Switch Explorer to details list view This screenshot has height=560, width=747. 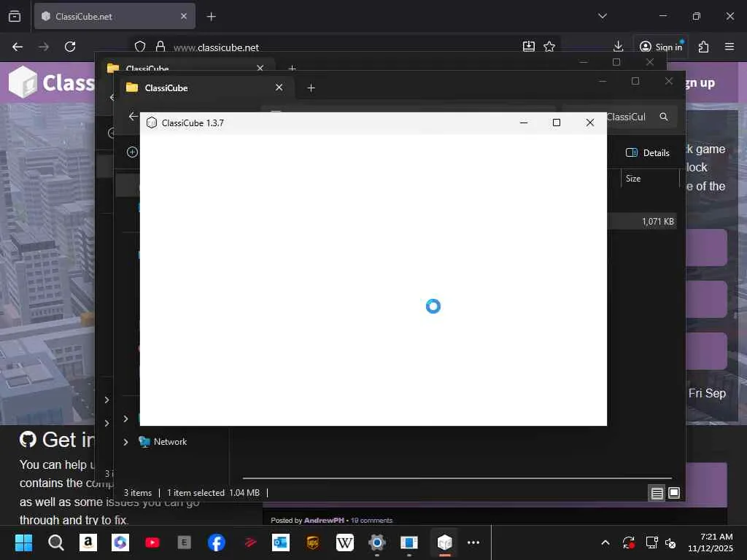[657, 493]
